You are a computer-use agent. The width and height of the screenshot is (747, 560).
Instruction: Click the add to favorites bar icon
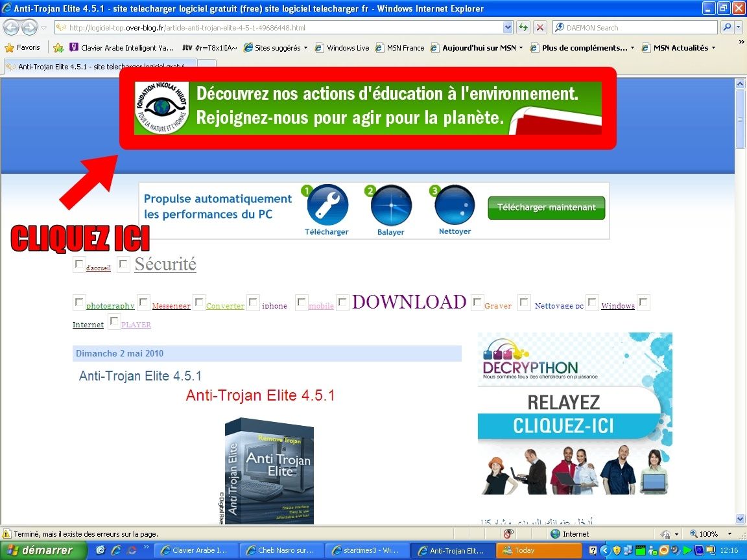click(58, 47)
